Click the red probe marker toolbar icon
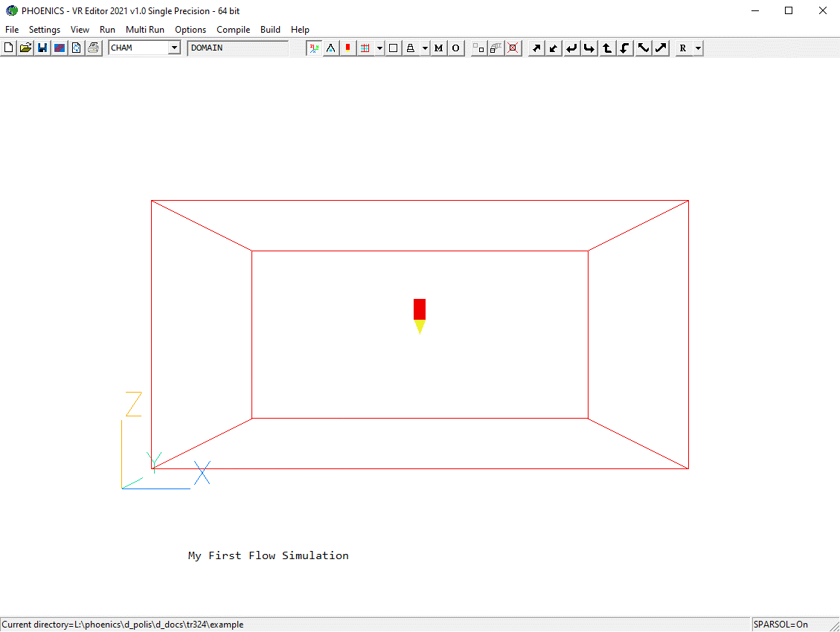 [347, 48]
